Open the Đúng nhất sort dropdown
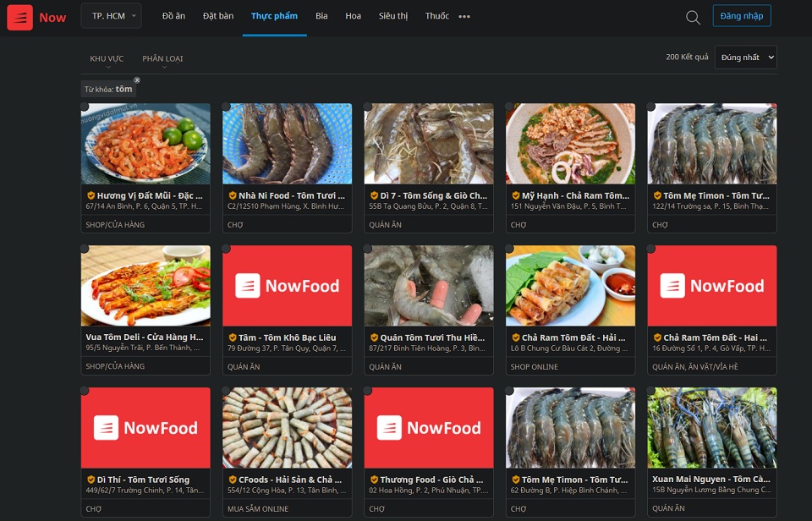This screenshot has width=812, height=521. click(746, 58)
